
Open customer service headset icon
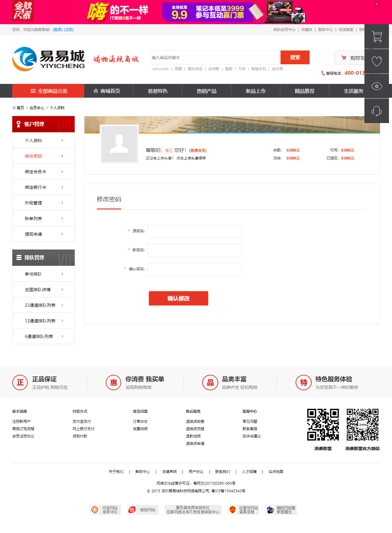coord(377,111)
